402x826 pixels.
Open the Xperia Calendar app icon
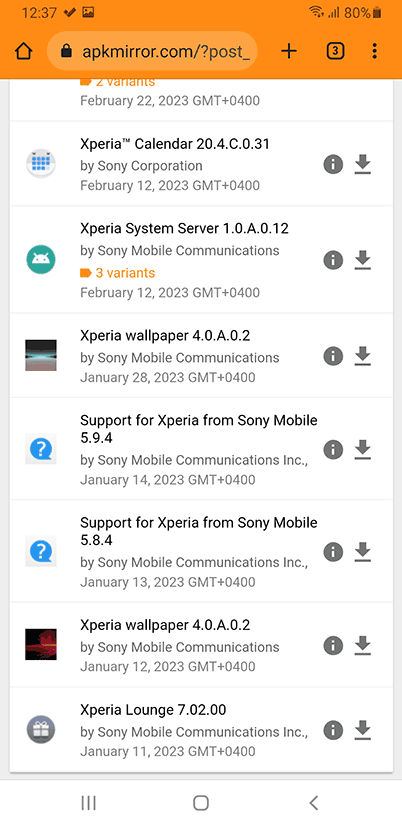41,163
